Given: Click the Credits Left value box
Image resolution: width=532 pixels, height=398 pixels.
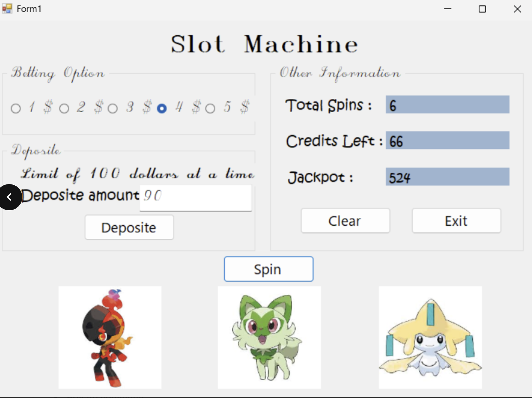Looking at the screenshot, I should (447, 141).
